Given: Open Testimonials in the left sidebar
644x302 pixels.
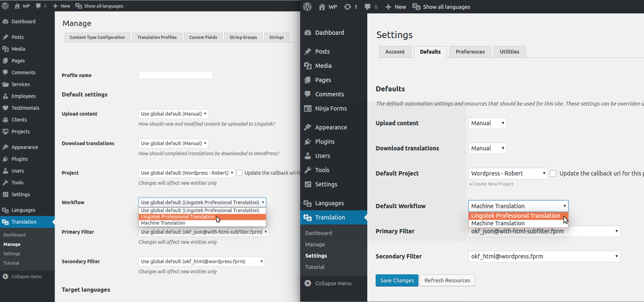Looking at the screenshot, I should tap(25, 108).
